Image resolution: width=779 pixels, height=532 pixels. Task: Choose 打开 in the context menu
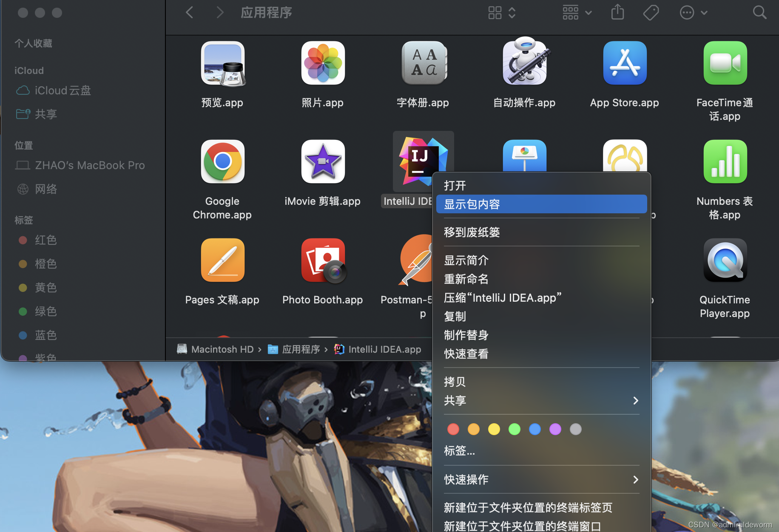click(541, 185)
